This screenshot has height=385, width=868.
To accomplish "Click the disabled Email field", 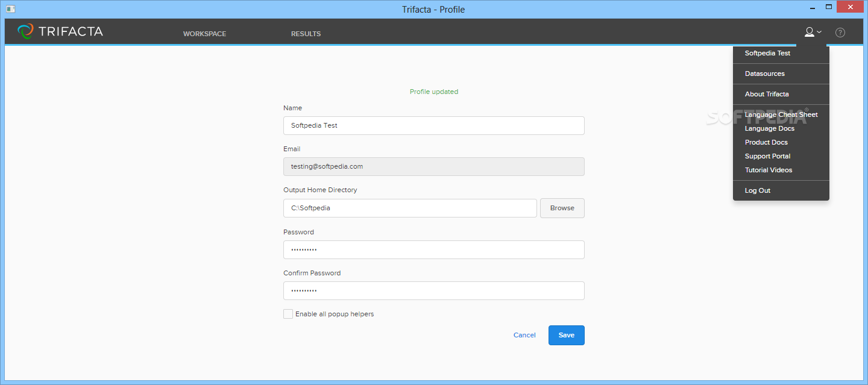I will coord(433,166).
